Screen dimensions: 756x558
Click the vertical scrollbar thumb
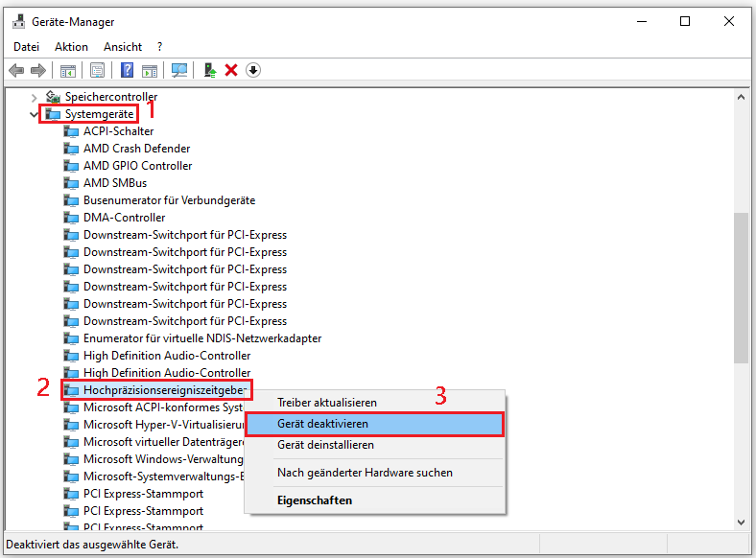pyautogui.click(x=741, y=288)
